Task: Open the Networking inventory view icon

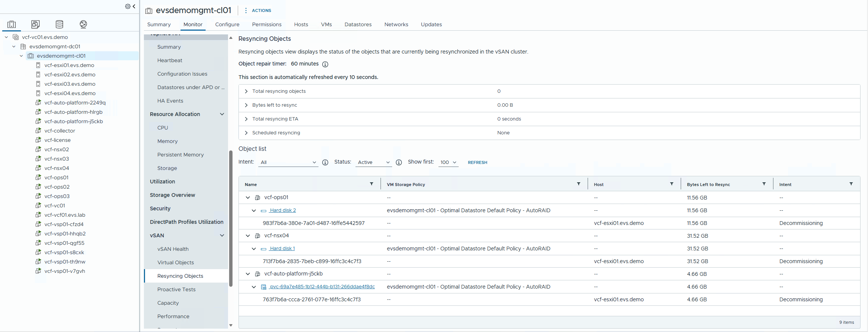Action: pos(83,24)
